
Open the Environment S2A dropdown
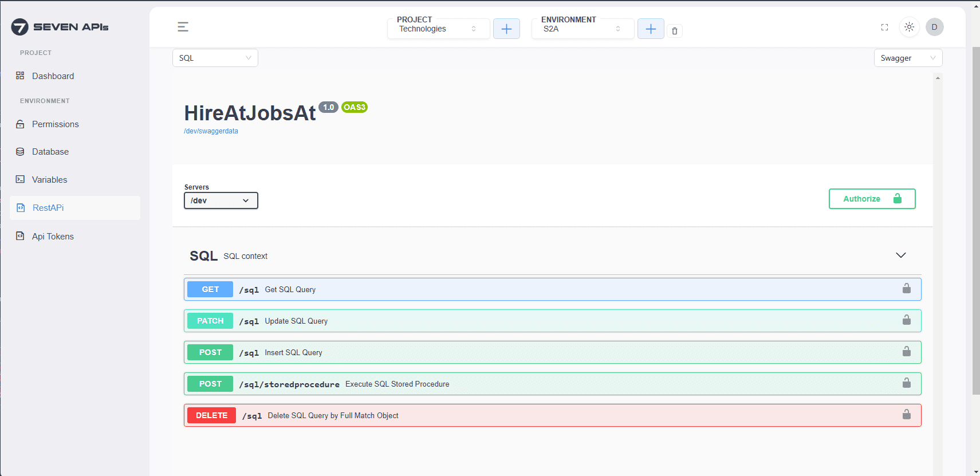pos(583,29)
